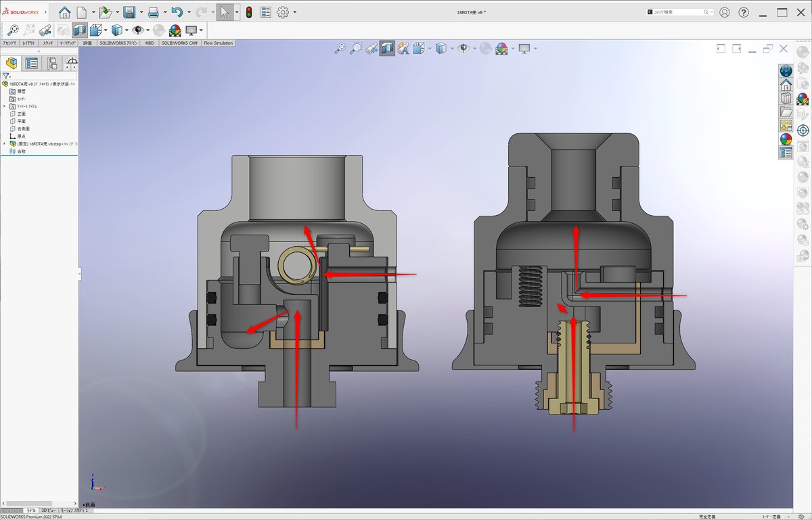Viewport: 812px width, 520px height.
Task: Click Apply Scene icon in the heads-up toolbar
Action: coord(501,48)
